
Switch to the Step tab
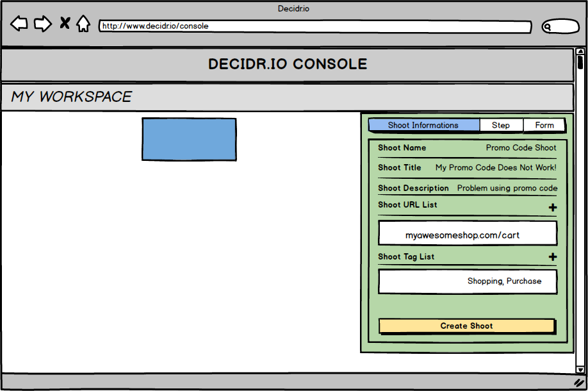tap(502, 125)
